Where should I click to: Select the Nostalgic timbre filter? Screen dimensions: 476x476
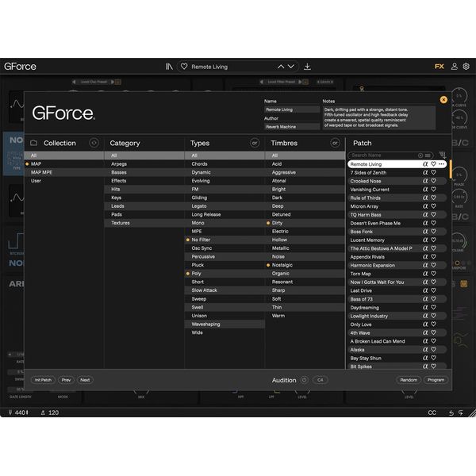pyautogui.click(x=305, y=265)
